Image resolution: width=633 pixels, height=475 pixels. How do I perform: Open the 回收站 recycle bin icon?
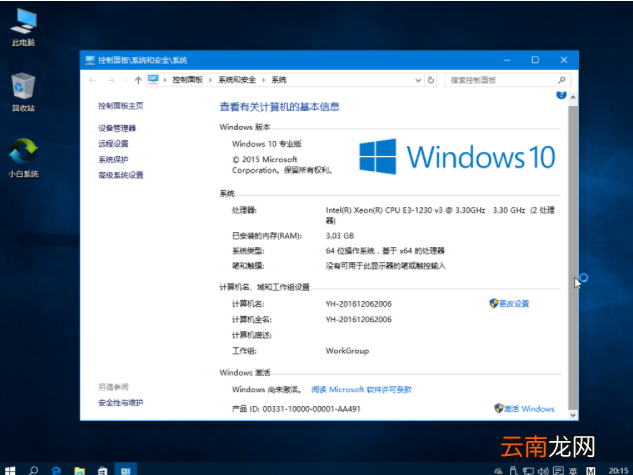(23, 92)
